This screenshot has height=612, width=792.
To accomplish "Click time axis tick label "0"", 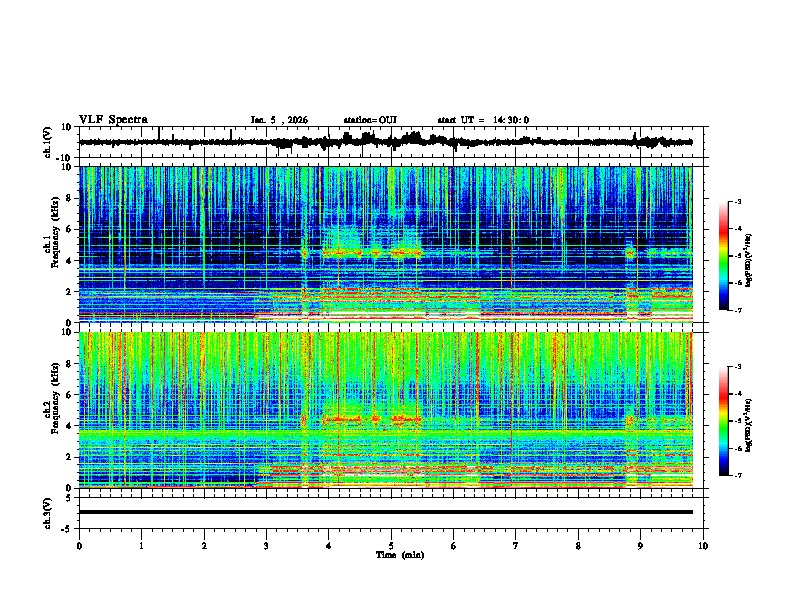I will (79, 546).
